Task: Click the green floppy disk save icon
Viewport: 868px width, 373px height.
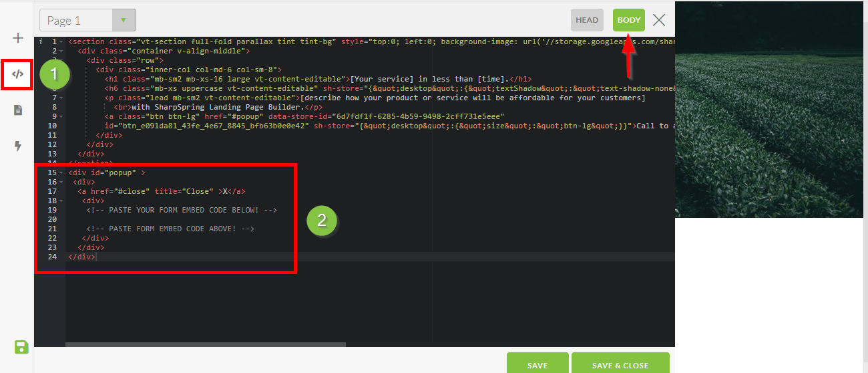Action: [21, 346]
